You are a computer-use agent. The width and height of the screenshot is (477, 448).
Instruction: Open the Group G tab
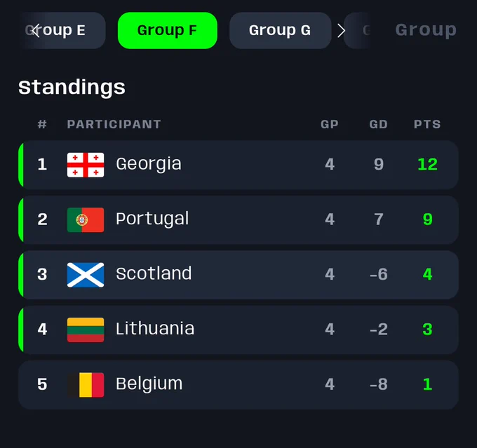[280, 30]
